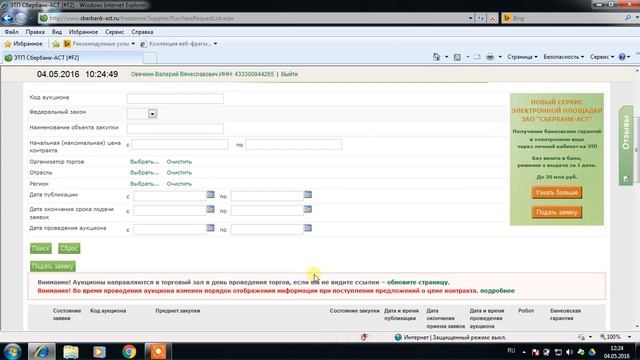Open the Сервис menu in menu bar
The image size is (640, 360).
point(114,32)
